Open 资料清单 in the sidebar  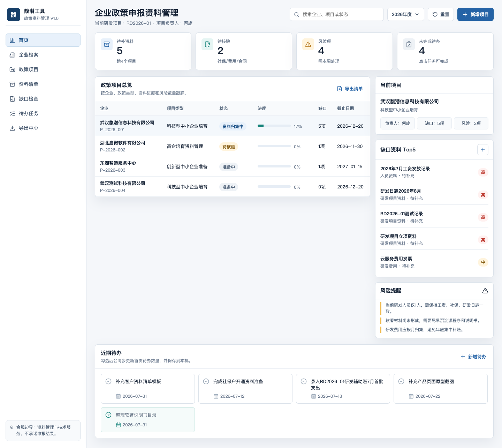43,84
